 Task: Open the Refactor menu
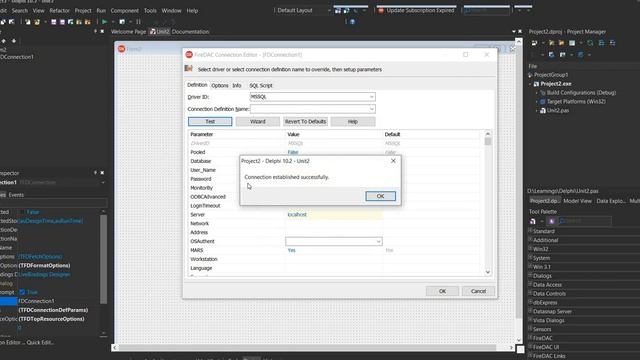point(60,11)
